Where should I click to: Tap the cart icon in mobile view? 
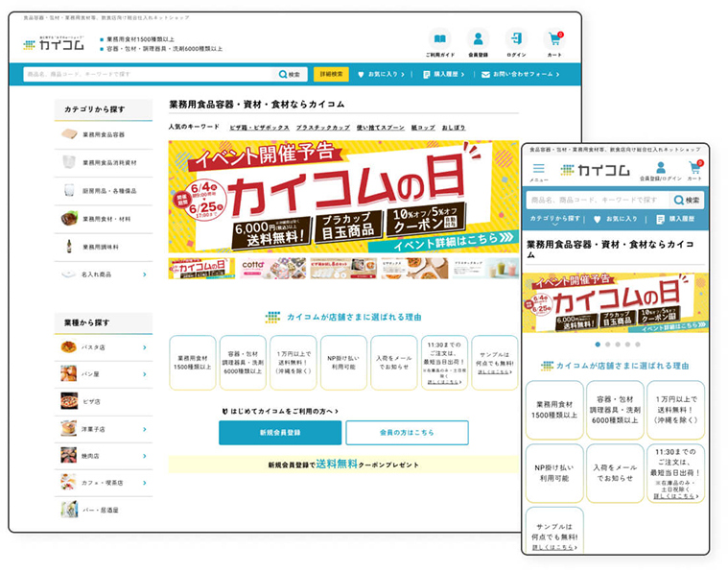click(695, 167)
